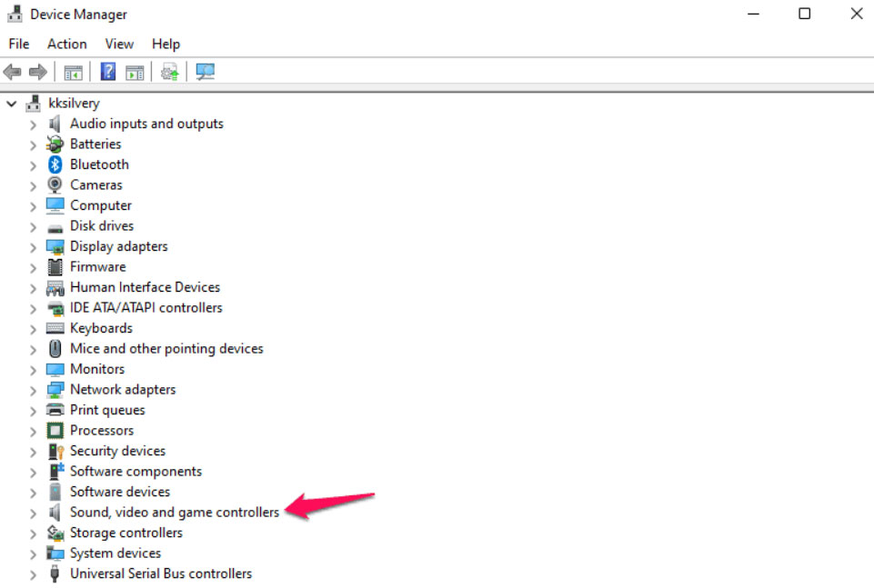
Task: Select the Sound, video and game controllers label
Action: [x=175, y=513]
